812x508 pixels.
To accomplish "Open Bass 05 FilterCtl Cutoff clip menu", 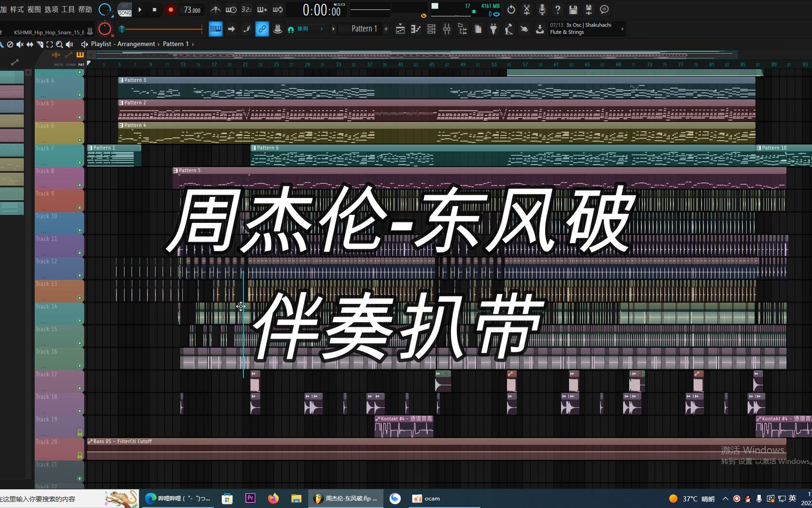I will [90, 442].
